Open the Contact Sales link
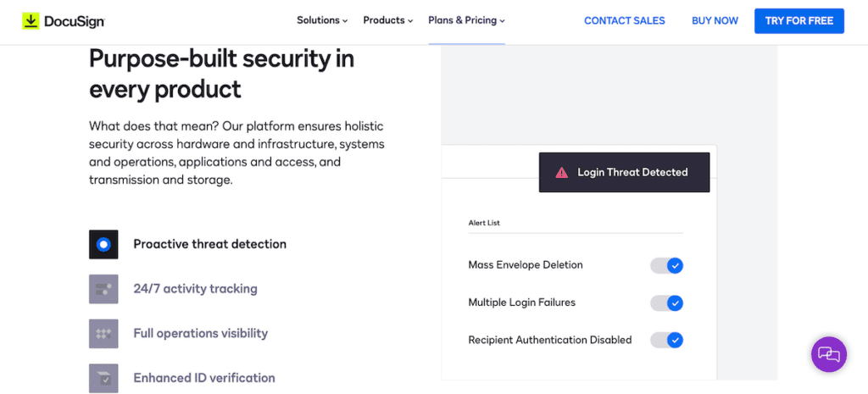868x394 pixels. point(625,21)
